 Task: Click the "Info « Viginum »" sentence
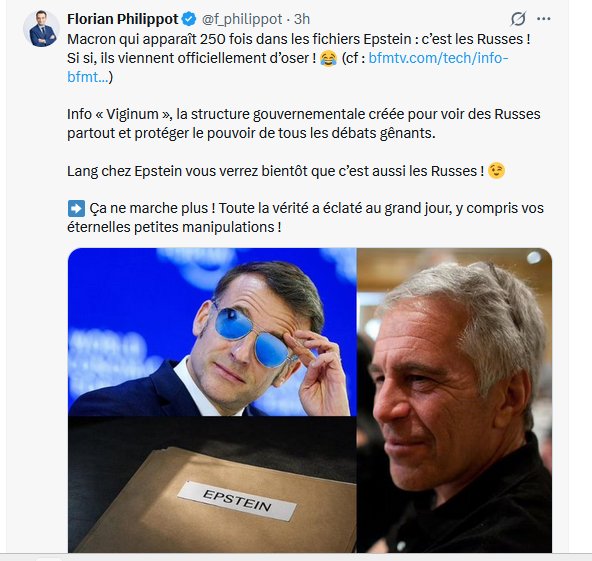[304, 123]
